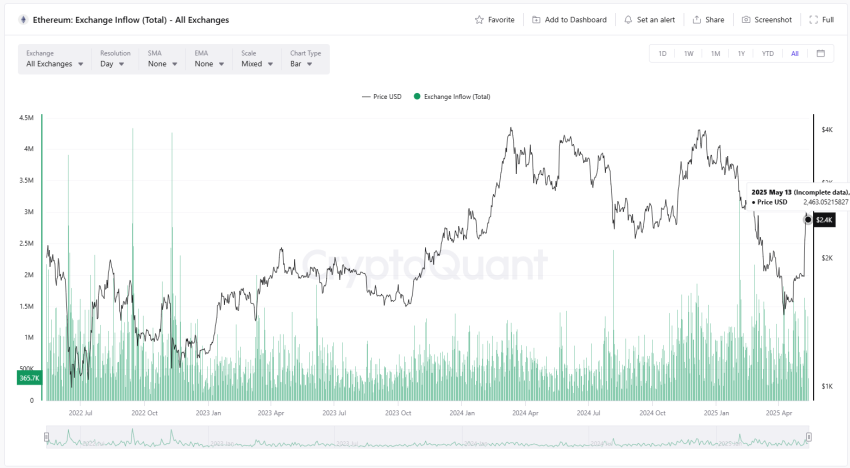Expand the SMA dropdown
The height and width of the screenshot is (468, 850).
tap(163, 64)
